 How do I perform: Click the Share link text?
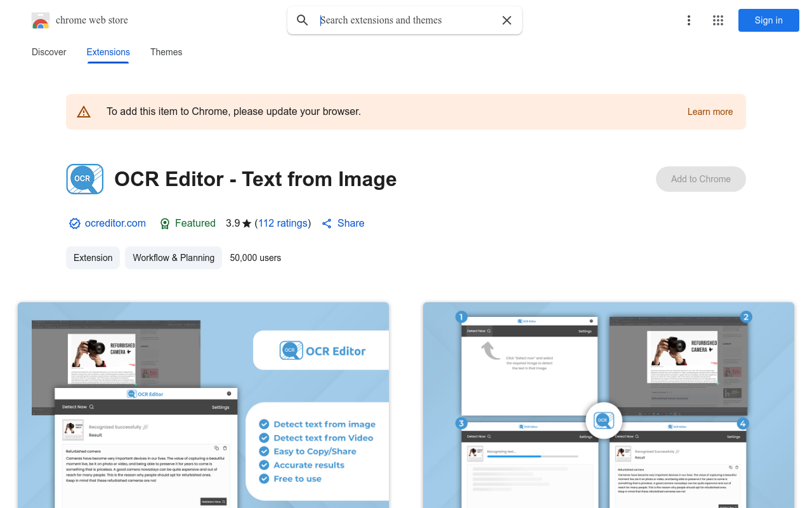351,224
